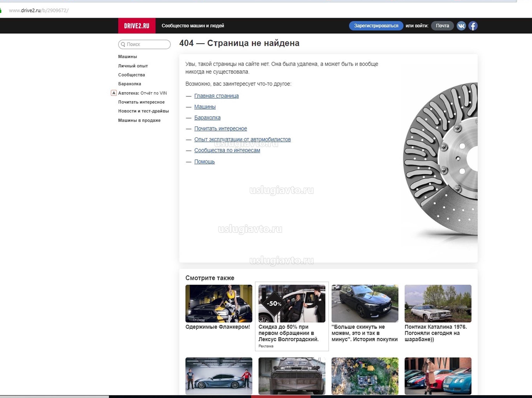
Task: Open Новости и тест-драйвы sidebar item
Action: (x=143, y=111)
